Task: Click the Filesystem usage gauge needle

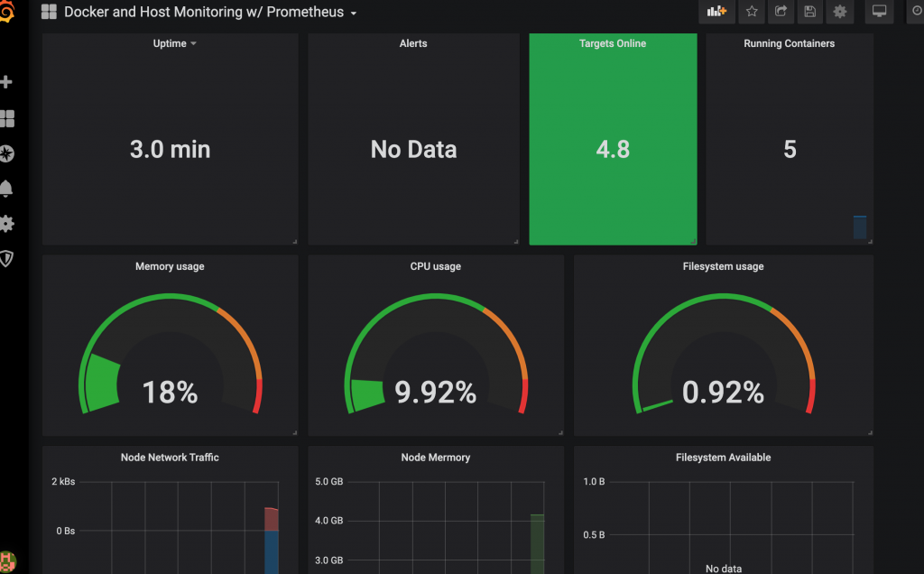Action: (x=658, y=405)
